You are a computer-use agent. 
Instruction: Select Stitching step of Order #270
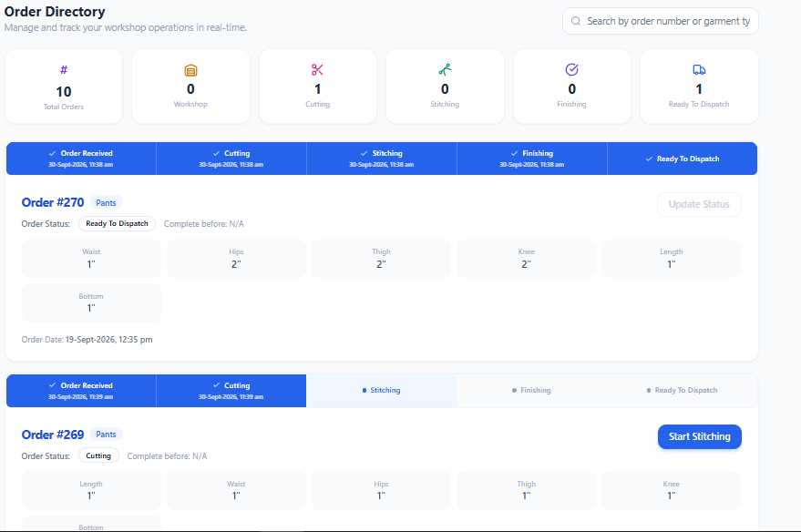coord(382,159)
